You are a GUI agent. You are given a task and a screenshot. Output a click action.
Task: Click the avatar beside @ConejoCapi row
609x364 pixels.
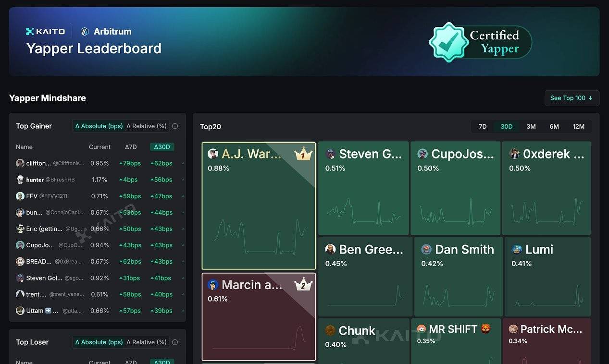click(x=20, y=212)
